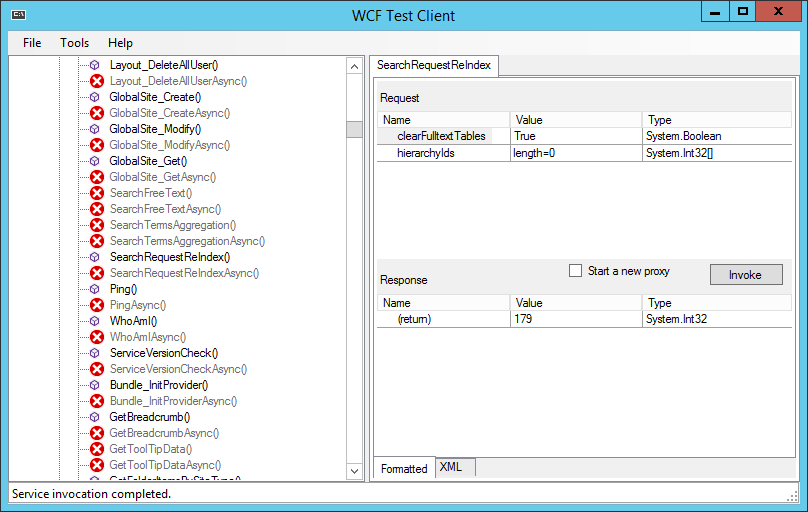Click the red X icon beside PingAsync()
The width and height of the screenshot is (808, 512).
click(x=97, y=305)
